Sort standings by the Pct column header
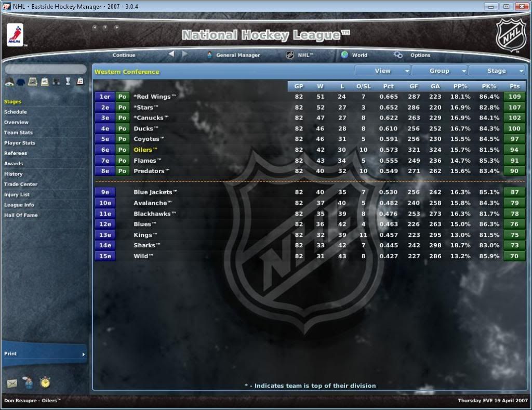This screenshot has width=532, height=410. click(389, 86)
